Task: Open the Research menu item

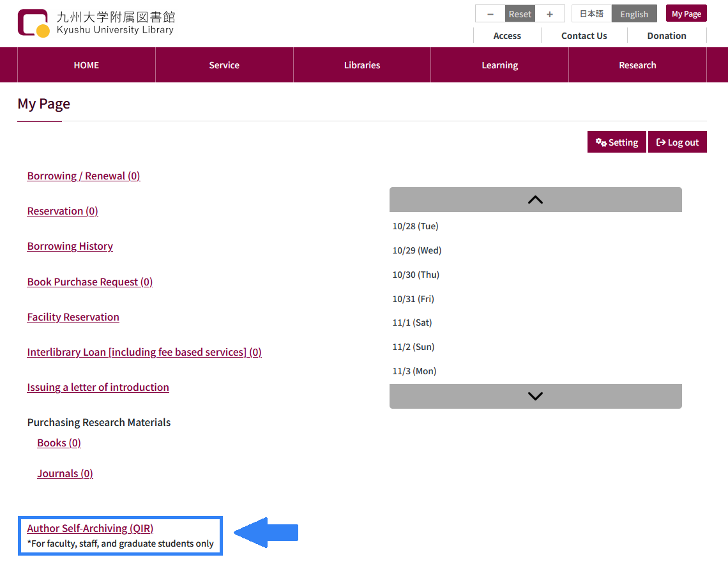Action: [x=637, y=65]
